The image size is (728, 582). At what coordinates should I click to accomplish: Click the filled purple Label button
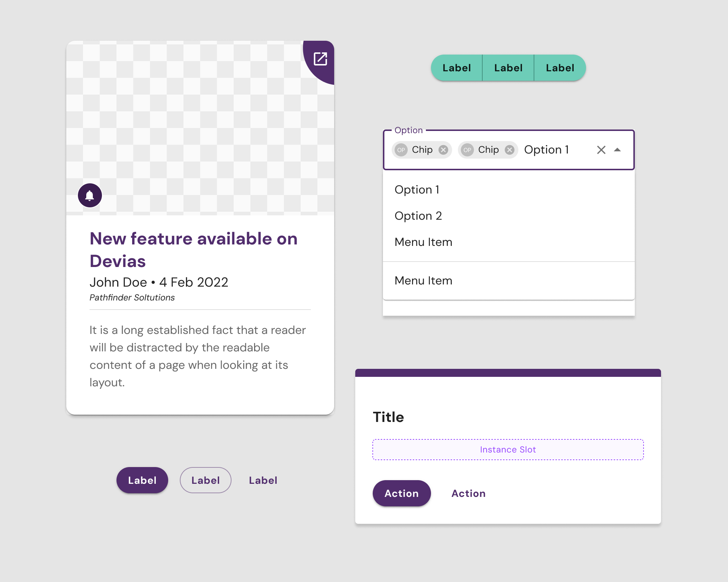pos(142,480)
